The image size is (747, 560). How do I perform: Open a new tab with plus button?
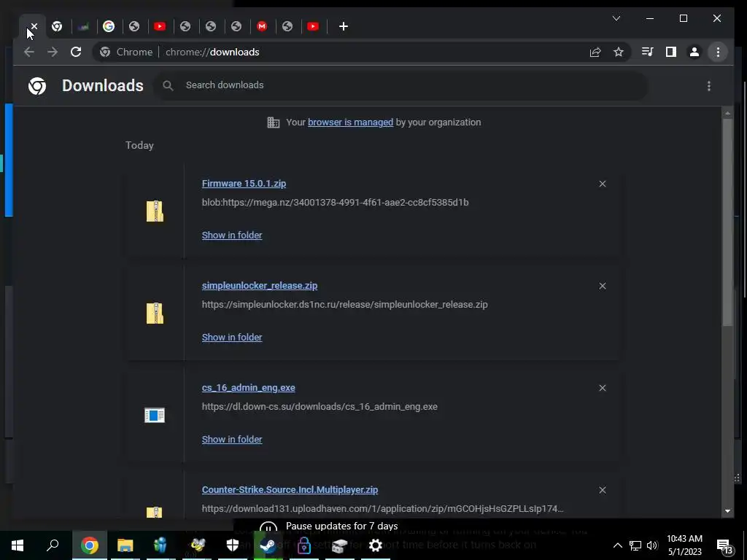pyautogui.click(x=344, y=27)
